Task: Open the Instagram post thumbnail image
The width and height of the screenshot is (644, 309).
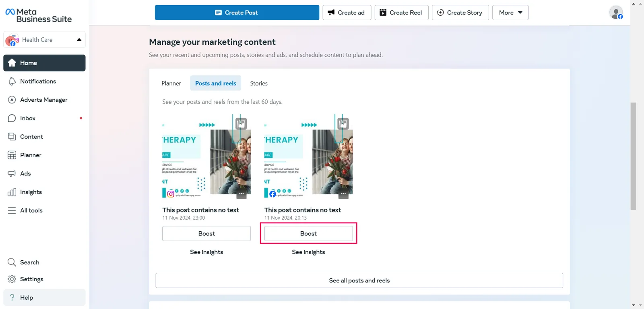Action: (206, 157)
